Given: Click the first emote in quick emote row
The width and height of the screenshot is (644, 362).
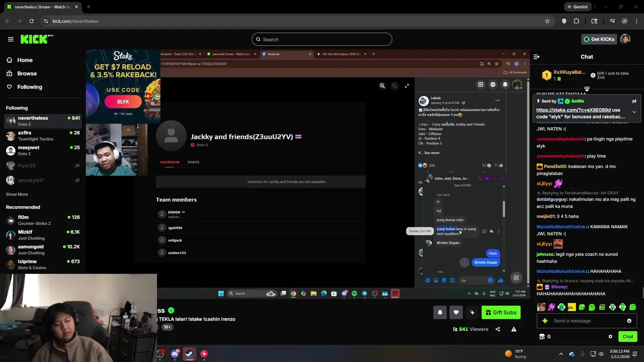Looking at the screenshot, I should (541, 307).
